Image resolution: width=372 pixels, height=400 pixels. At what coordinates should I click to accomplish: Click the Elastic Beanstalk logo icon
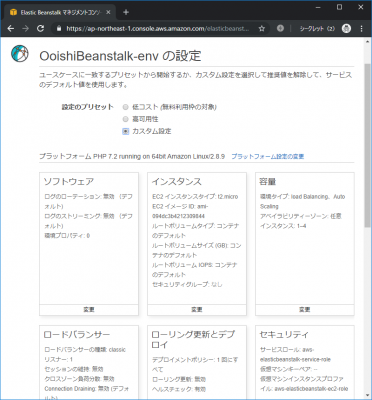coord(20,54)
